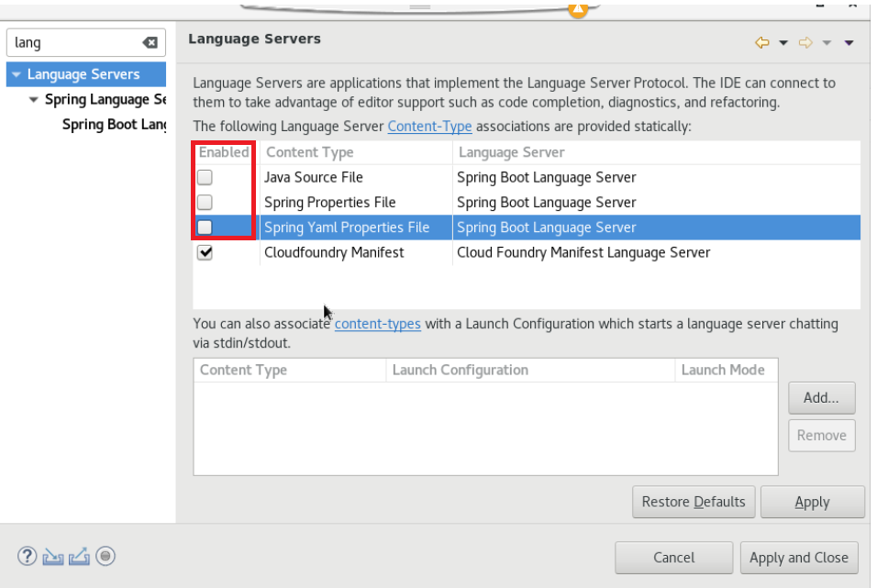The height and width of the screenshot is (588, 877).
Task: Click the preferences filter text field
Action: 73,43
